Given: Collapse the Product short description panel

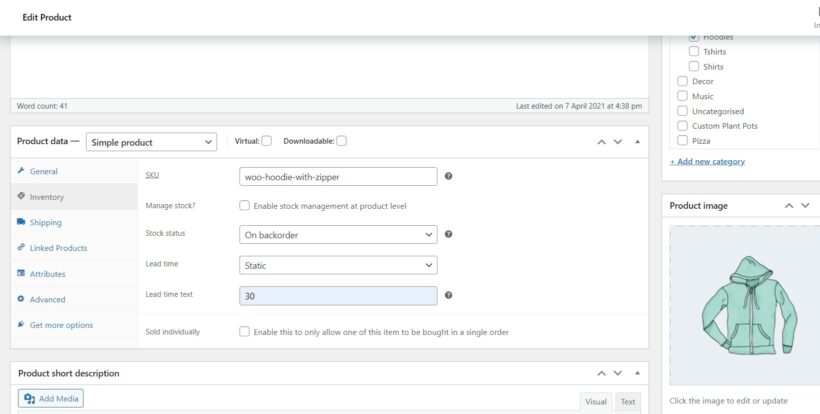Looking at the screenshot, I should tap(637, 373).
